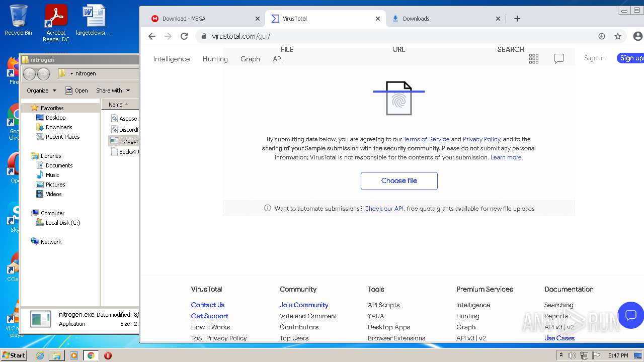Image resolution: width=644 pixels, height=362 pixels.
Task: Open the Contact Us footer link
Action: pyautogui.click(x=208, y=305)
